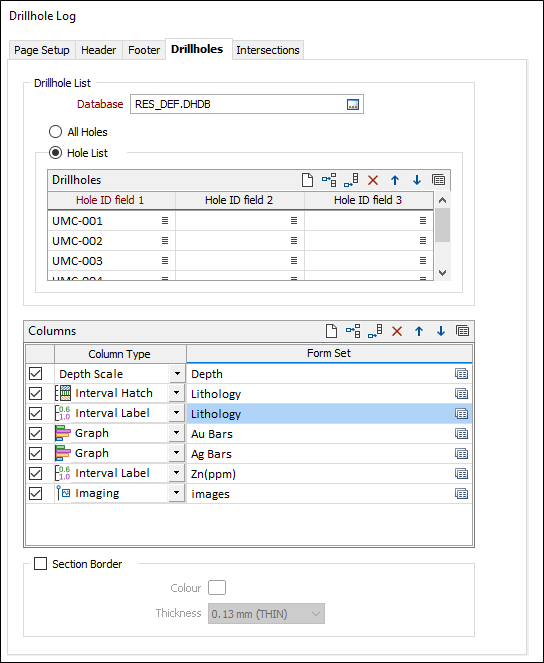Switch to Page Setup tab
544x663 pixels.
pos(42,50)
